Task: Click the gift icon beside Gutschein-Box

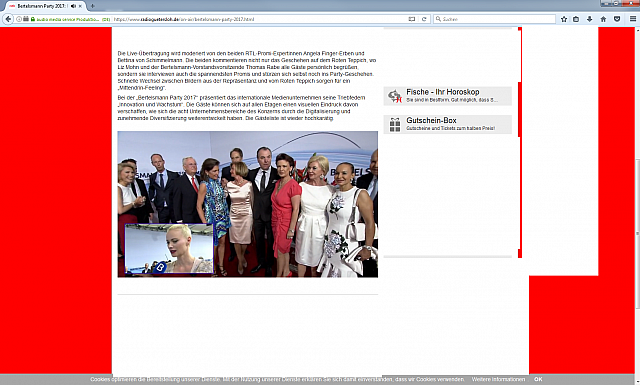Action: (x=395, y=125)
